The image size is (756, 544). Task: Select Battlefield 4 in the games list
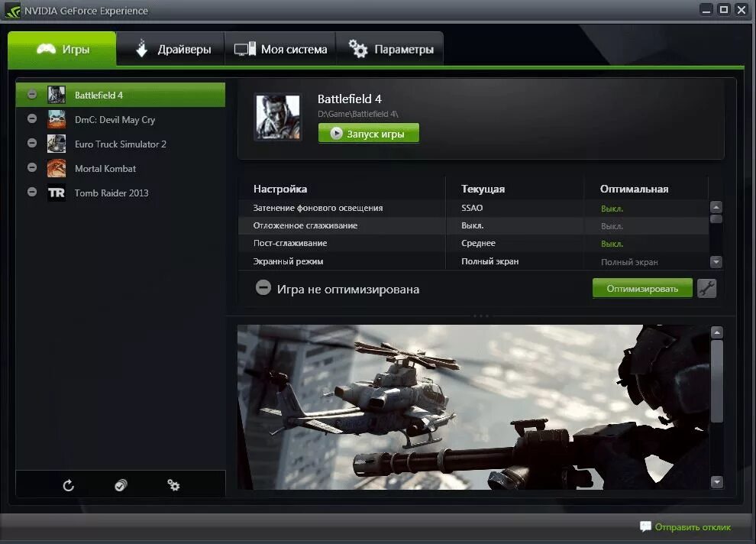121,95
